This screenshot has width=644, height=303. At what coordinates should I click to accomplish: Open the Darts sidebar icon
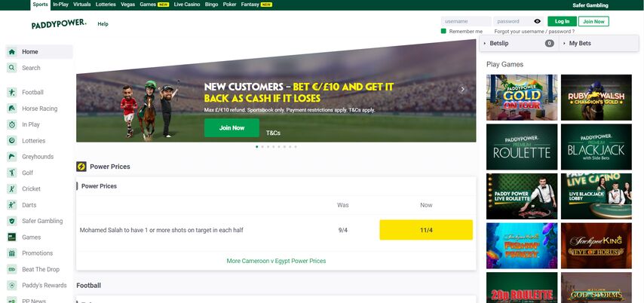(12, 205)
